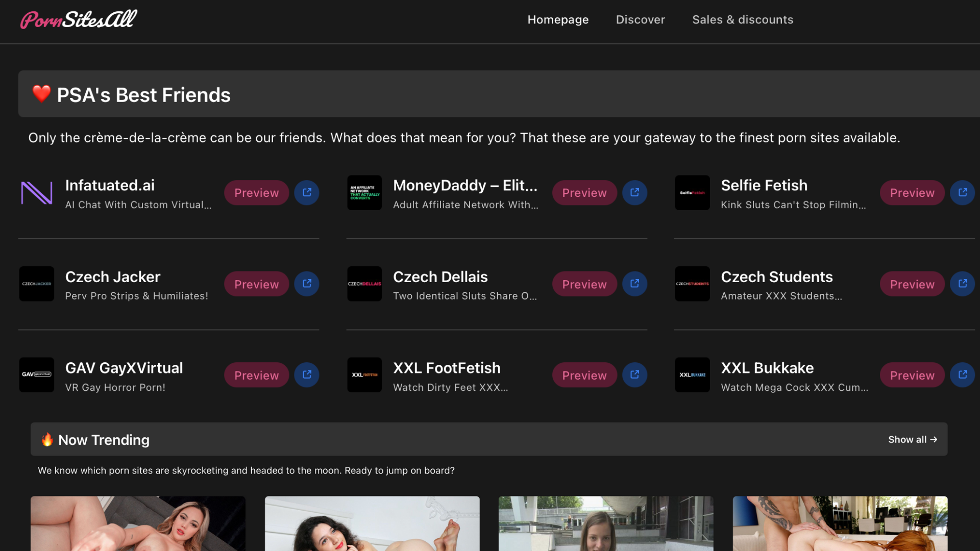Click 'VR Gay Horror Porn!' description
The image size is (980, 551).
(115, 387)
